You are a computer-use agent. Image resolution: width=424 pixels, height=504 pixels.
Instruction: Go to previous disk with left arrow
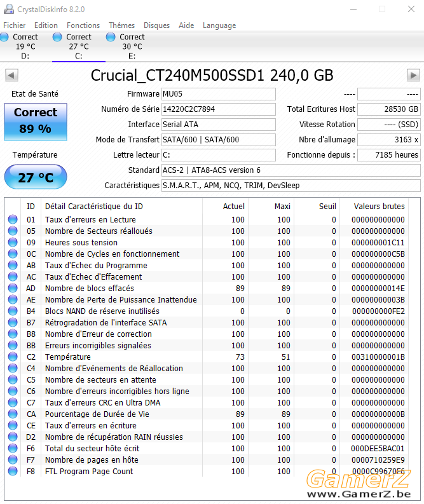click(x=11, y=76)
